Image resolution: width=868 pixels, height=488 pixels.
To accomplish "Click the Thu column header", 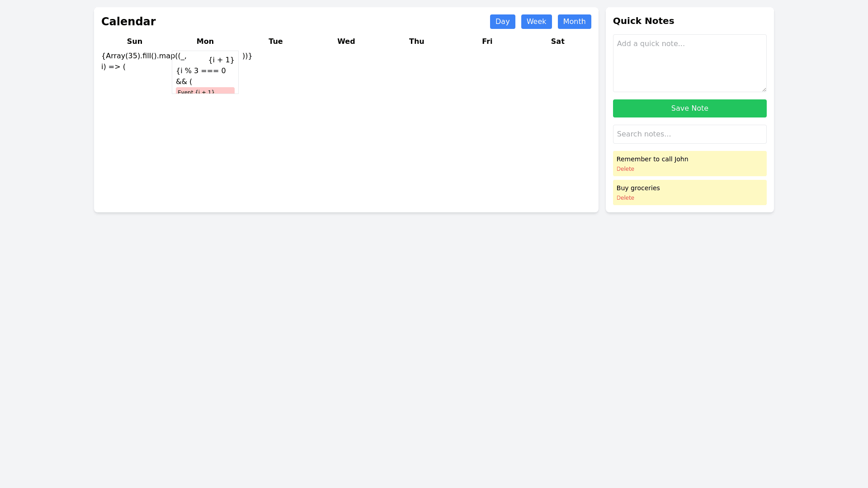I will click(416, 42).
